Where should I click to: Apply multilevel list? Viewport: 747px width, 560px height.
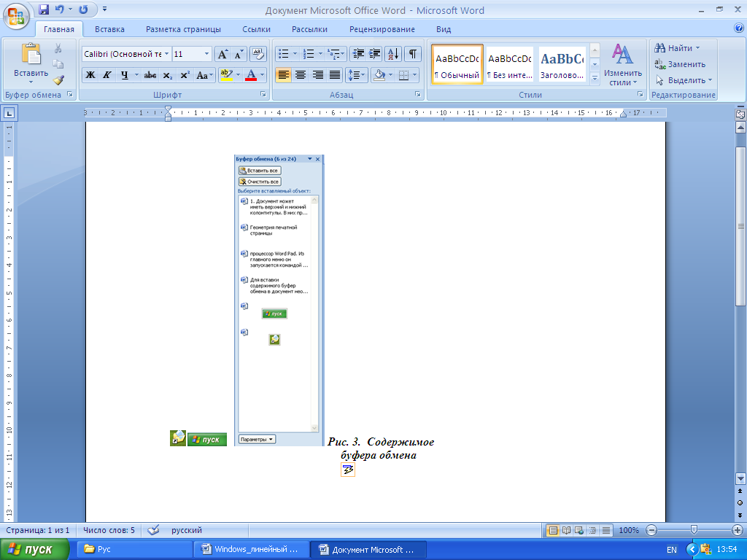pos(334,54)
